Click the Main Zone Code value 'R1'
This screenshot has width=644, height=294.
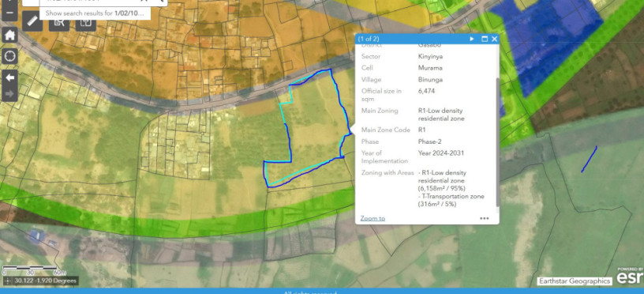(421, 130)
